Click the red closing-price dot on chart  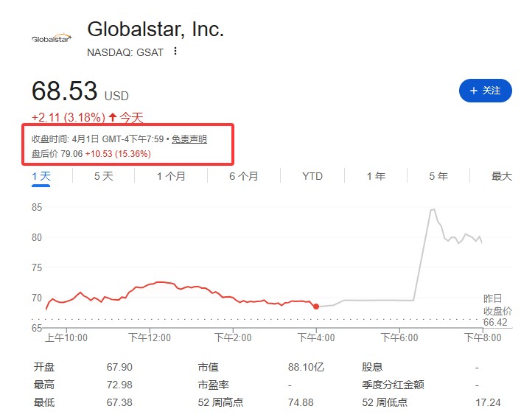pos(316,306)
